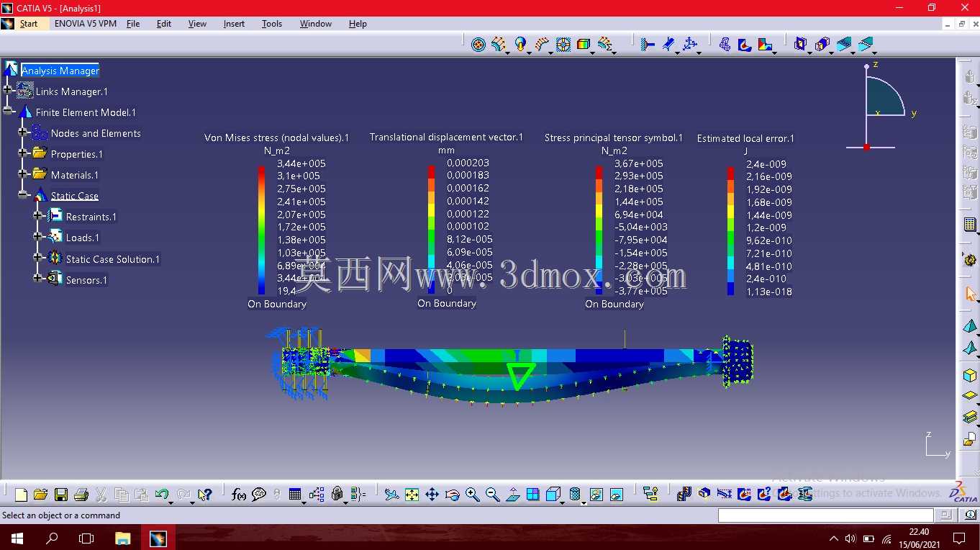Click the Estimated local error color bar
Screen dimensions: 980x550
(731, 231)
